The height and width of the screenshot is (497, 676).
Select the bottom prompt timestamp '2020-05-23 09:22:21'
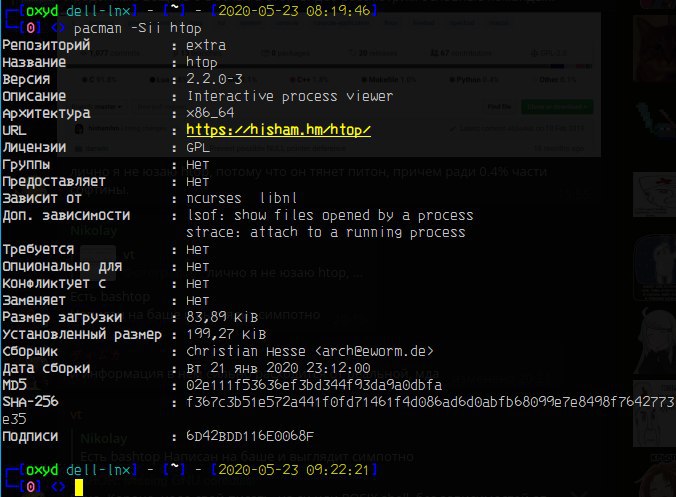pos(294,469)
